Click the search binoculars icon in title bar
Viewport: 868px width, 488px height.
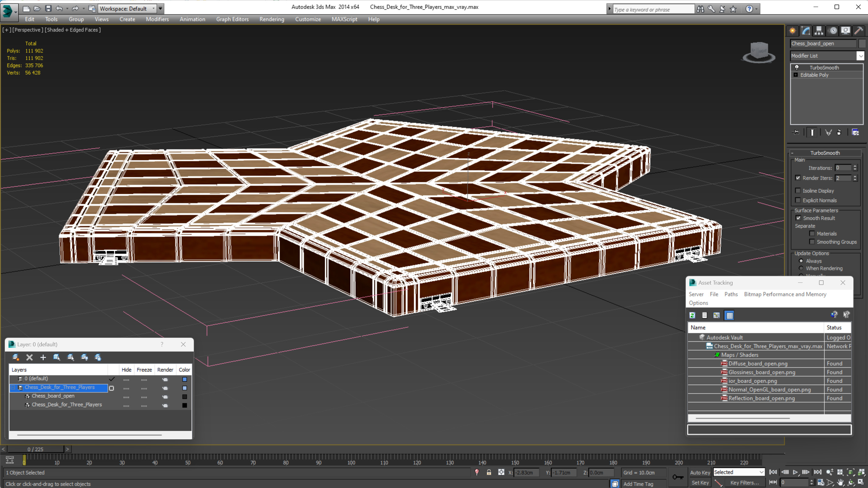701,9
